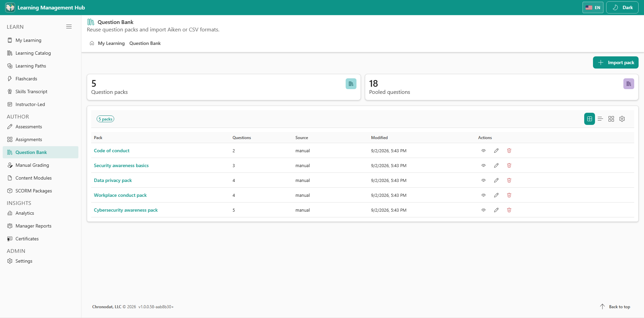This screenshot has width=644, height=318.
Task: Go to My Learning in sidebar
Action: (x=41, y=40)
